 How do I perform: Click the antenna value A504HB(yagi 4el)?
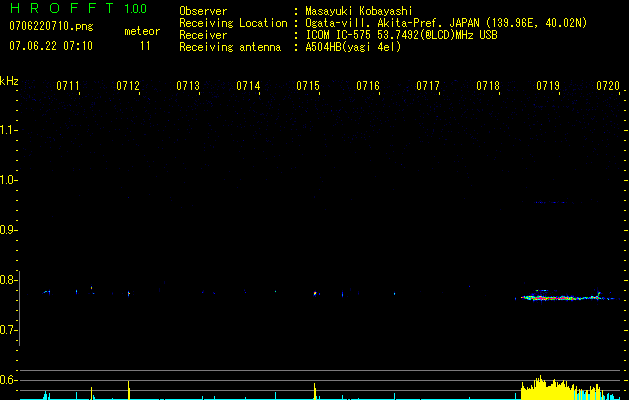click(353, 47)
